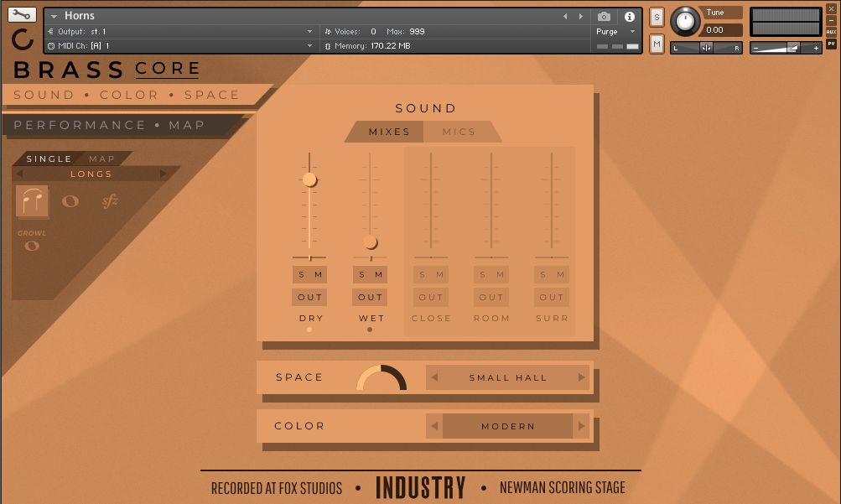Switch to the MICS tab

pyautogui.click(x=460, y=132)
